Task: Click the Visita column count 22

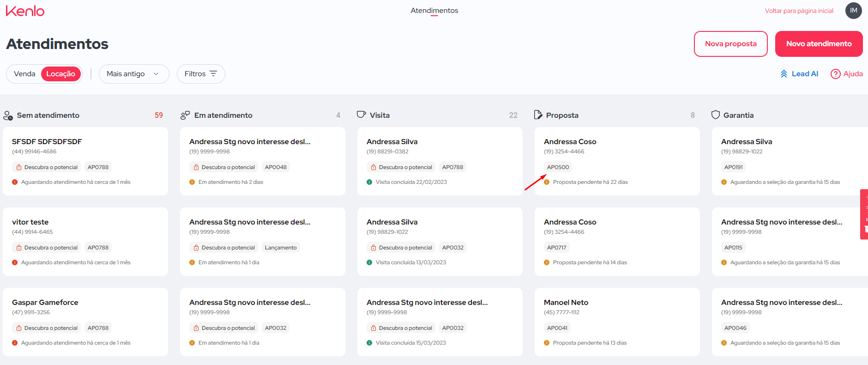Action: coord(513,115)
